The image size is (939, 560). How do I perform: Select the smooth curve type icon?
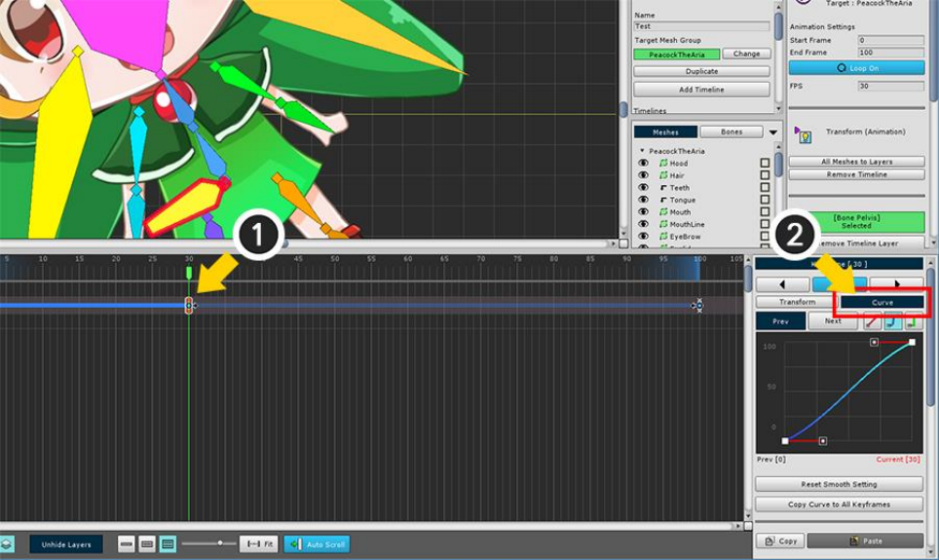click(892, 321)
